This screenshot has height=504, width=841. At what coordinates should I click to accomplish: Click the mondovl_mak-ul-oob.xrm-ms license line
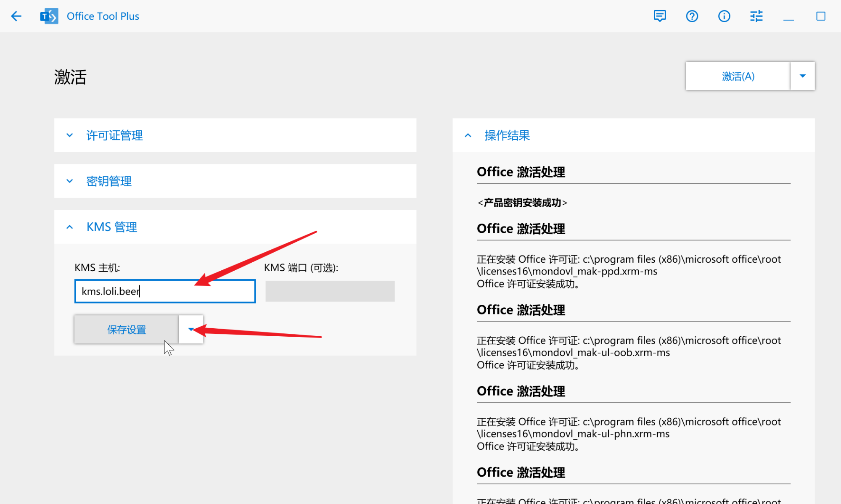573,352
